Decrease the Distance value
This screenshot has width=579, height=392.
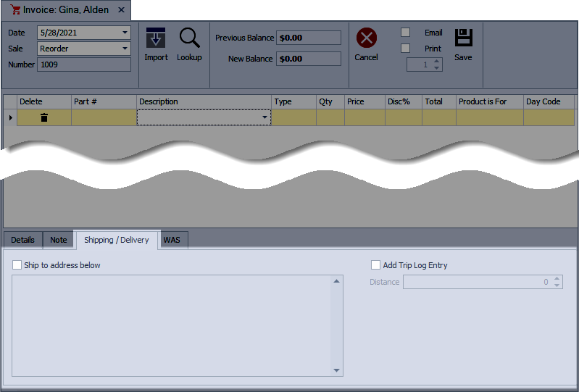click(x=557, y=285)
